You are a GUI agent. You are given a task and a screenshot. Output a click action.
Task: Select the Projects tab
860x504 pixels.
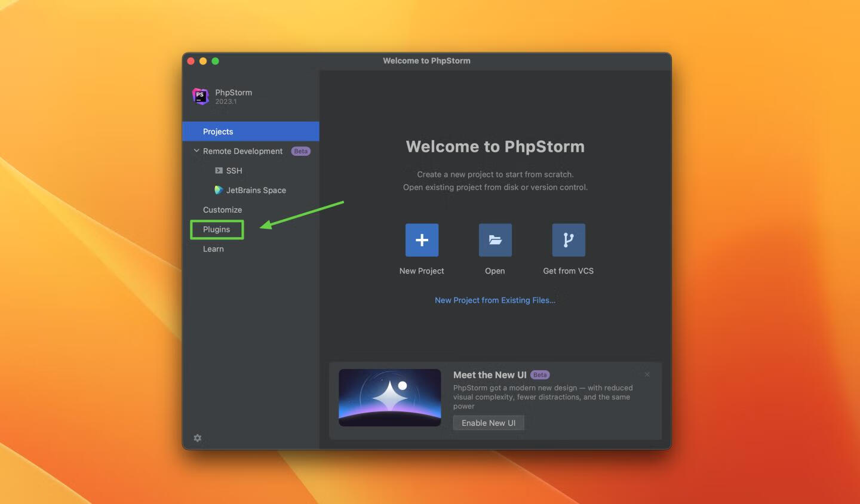[218, 131]
